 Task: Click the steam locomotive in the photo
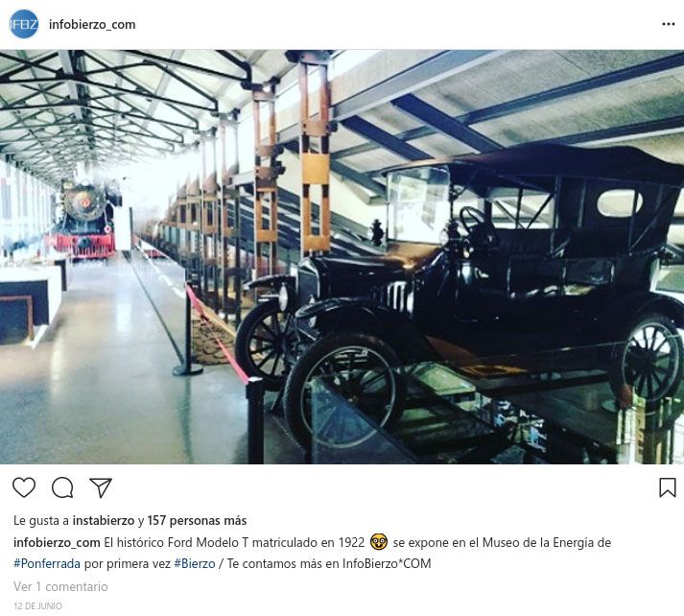point(83,221)
